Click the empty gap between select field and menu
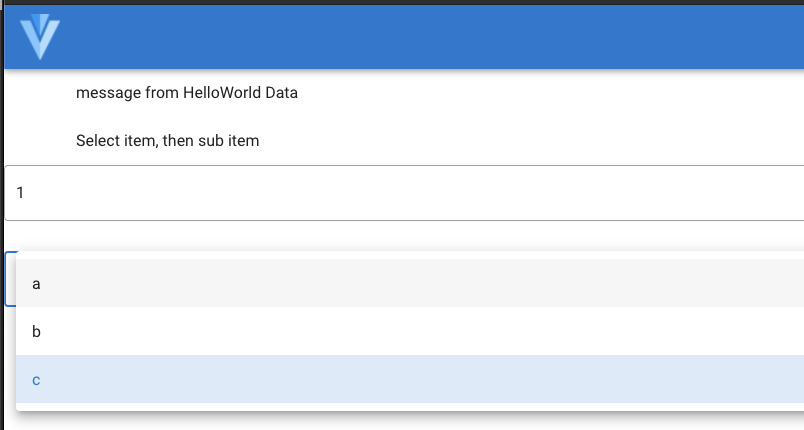The image size is (804, 430). pos(404,236)
